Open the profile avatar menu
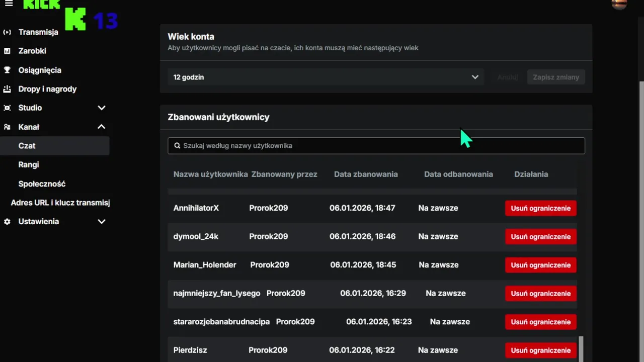 click(x=619, y=4)
